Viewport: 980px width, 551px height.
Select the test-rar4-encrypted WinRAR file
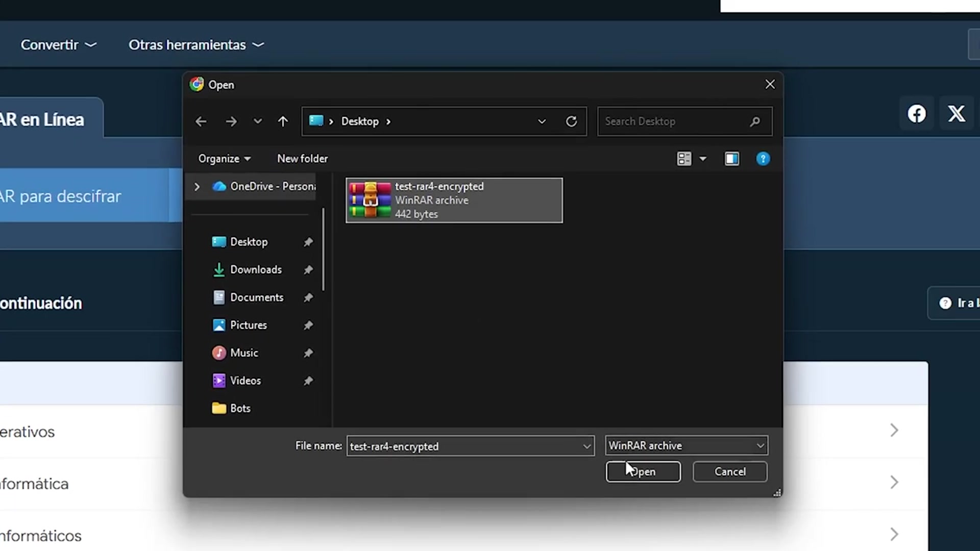coord(454,200)
